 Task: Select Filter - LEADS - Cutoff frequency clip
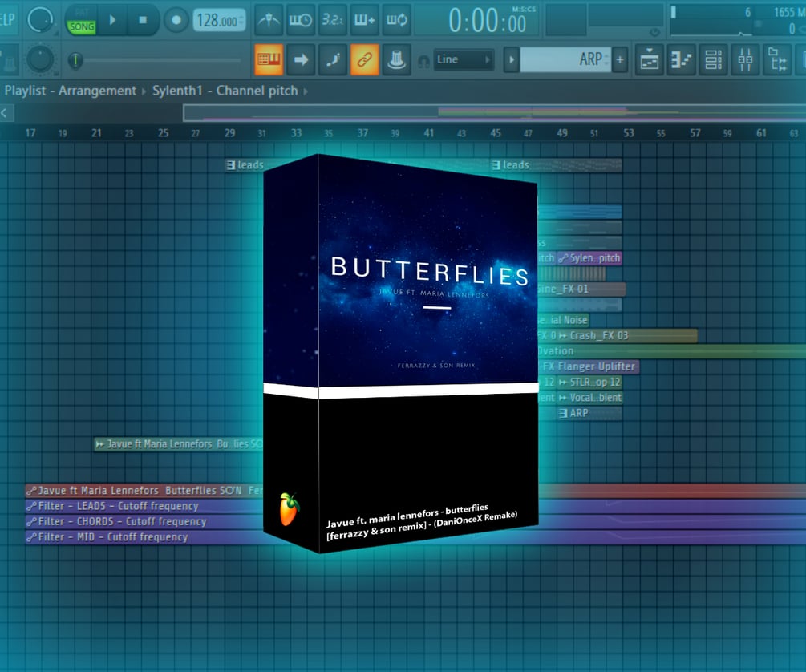coord(145,507)
